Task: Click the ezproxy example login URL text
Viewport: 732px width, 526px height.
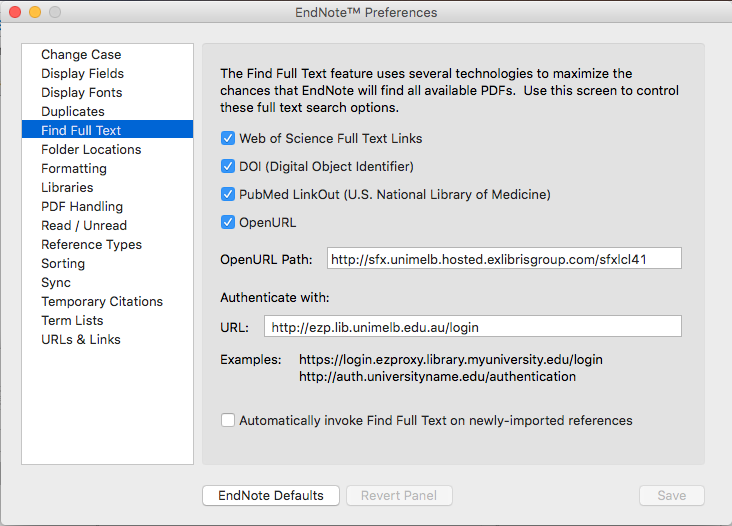Action: pyautogui.click(x=451, y=359)
